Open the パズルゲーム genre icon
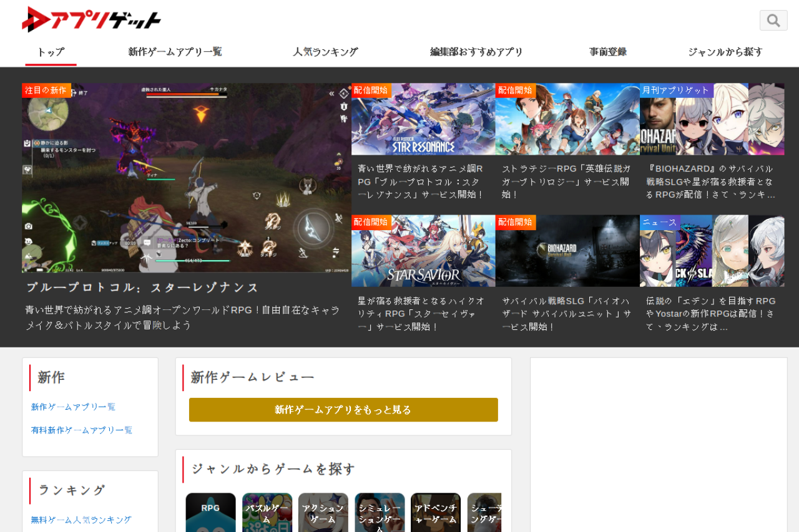The height and width of the screenshot is (532, 799). tap(267, 512)
